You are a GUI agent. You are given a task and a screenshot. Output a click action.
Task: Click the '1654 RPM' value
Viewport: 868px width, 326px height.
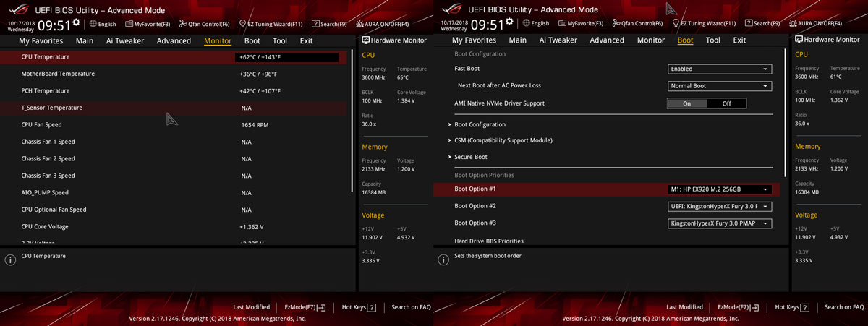pos(255,125)
